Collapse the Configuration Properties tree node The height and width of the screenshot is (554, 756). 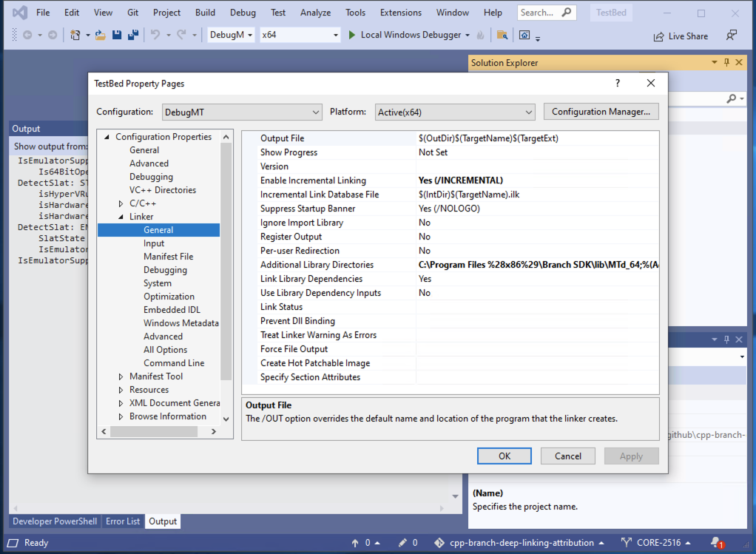(107, 137)
